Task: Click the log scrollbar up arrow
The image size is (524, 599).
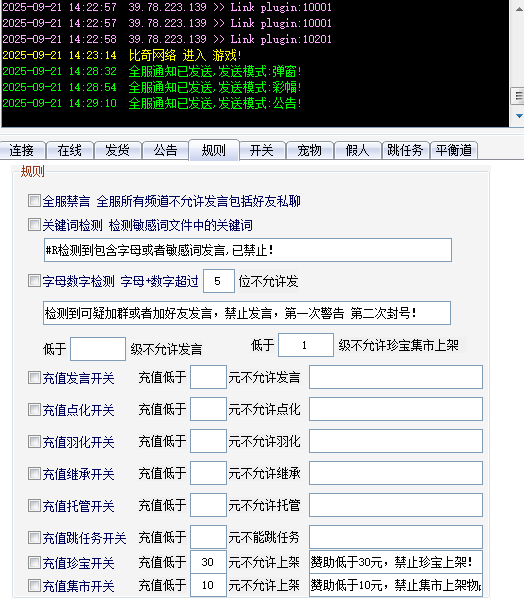Action: click(518, 8)
